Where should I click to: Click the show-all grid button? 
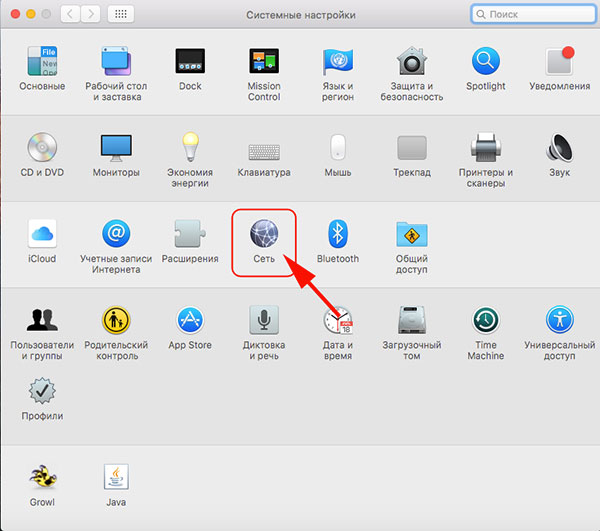pyautogui.click(x=121, y=15)
